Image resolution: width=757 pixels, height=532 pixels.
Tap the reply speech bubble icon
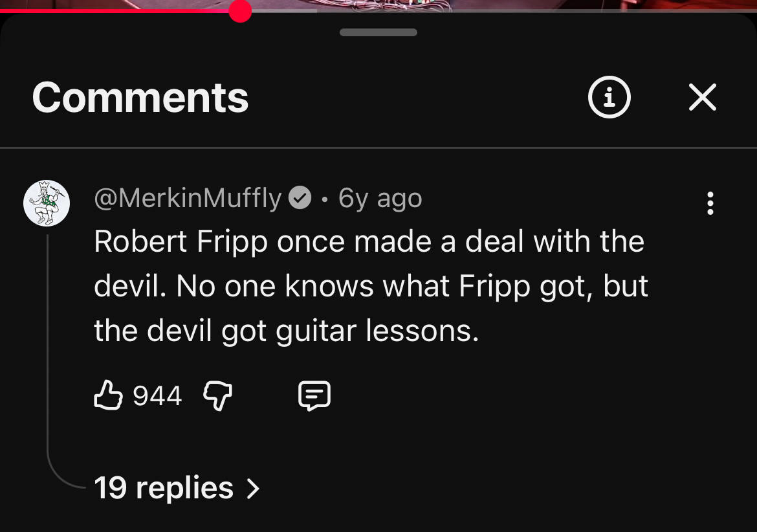tap(314, 395)
